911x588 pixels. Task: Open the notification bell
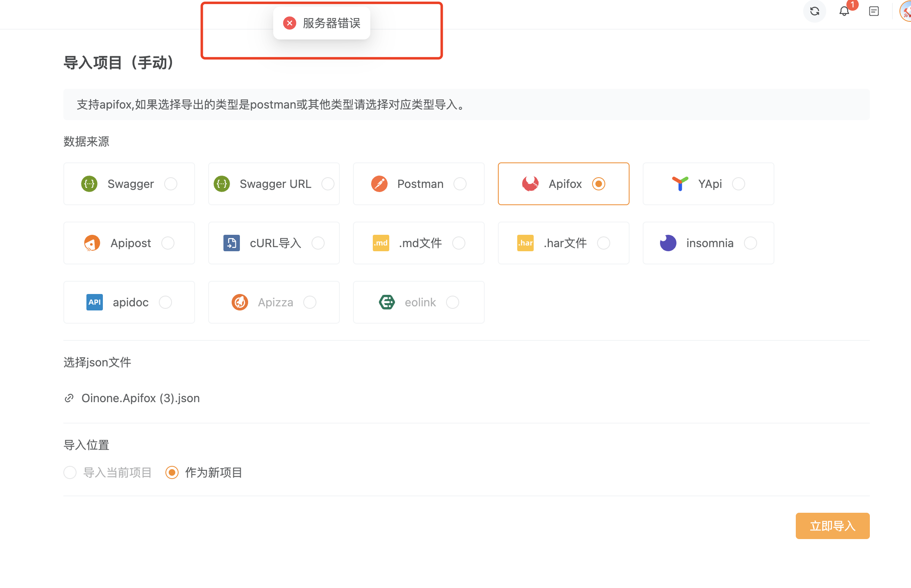[844, 11]
